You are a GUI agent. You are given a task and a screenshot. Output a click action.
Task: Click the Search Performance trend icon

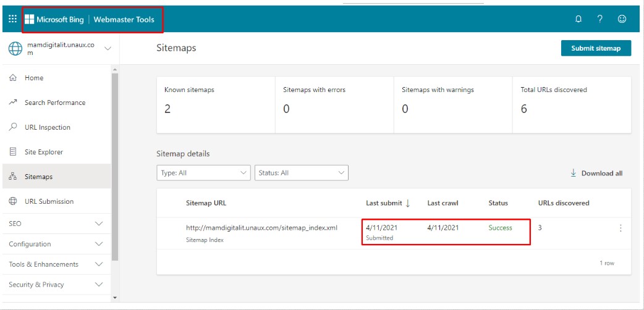tap(13, 103)
